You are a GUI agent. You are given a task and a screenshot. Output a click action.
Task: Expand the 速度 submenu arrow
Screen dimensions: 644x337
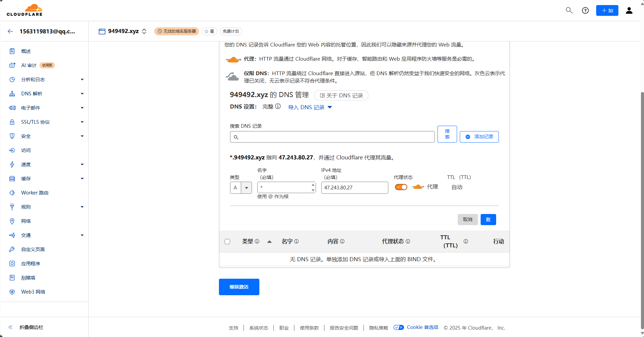pyautogui.click(x=82, y=164)
